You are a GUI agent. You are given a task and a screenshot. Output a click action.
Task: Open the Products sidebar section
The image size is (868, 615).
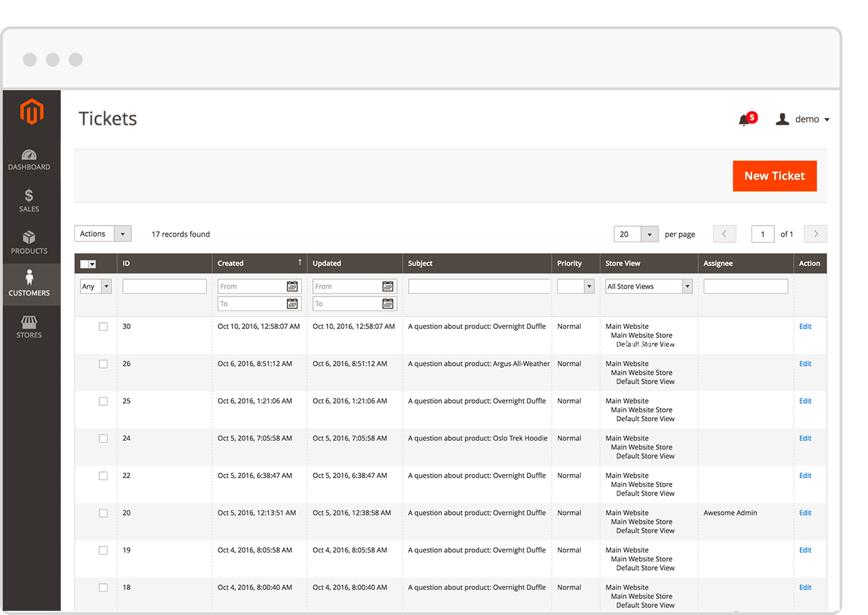(x=29, y=243)
